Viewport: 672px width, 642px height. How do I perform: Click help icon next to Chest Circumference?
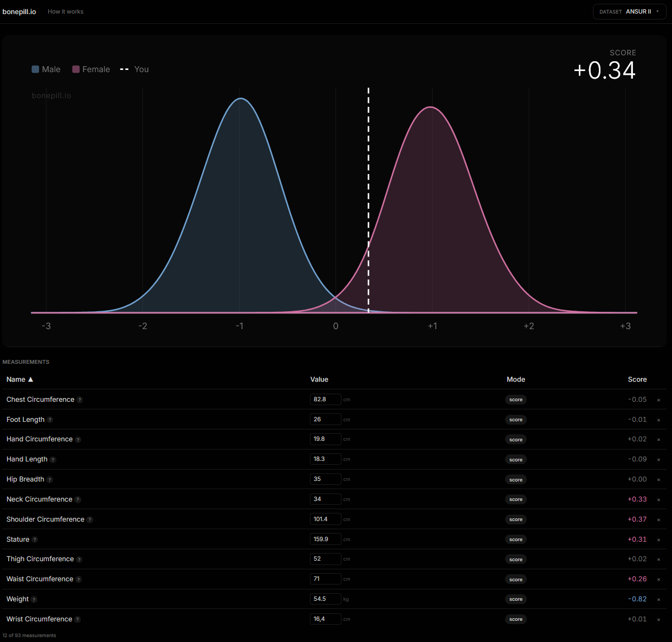tap(80, 400)
